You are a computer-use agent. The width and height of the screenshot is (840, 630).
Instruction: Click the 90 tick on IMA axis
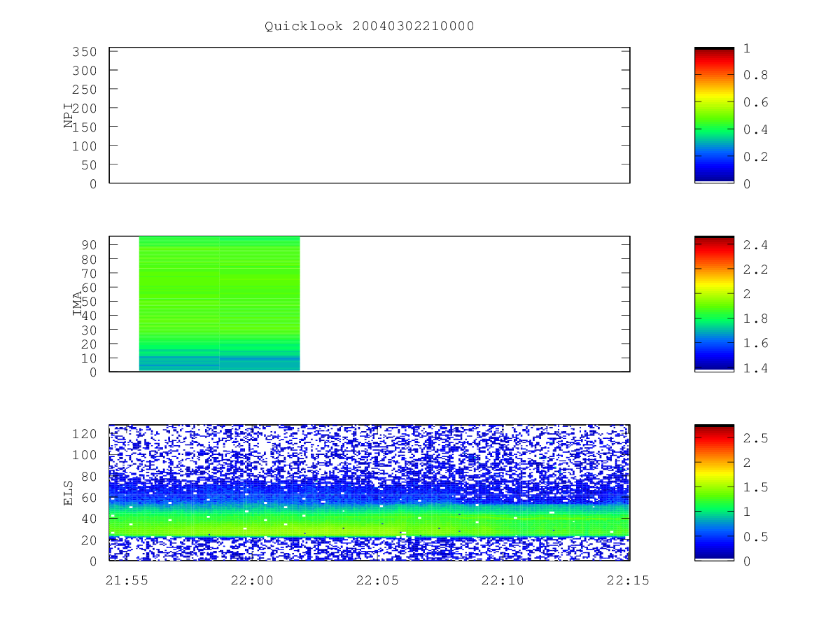tap(89, 245)
